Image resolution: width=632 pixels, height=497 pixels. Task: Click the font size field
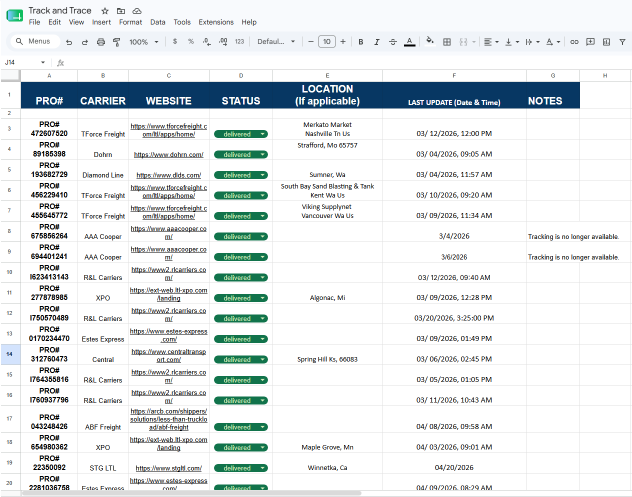click(x=327, y=42)
